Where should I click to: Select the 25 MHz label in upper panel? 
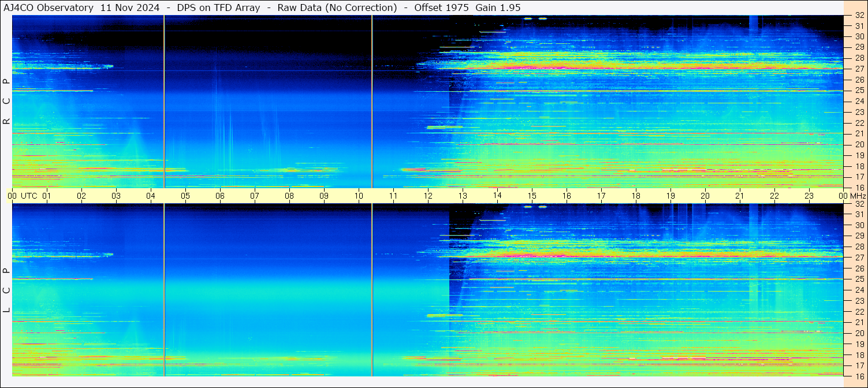[859, 91]
